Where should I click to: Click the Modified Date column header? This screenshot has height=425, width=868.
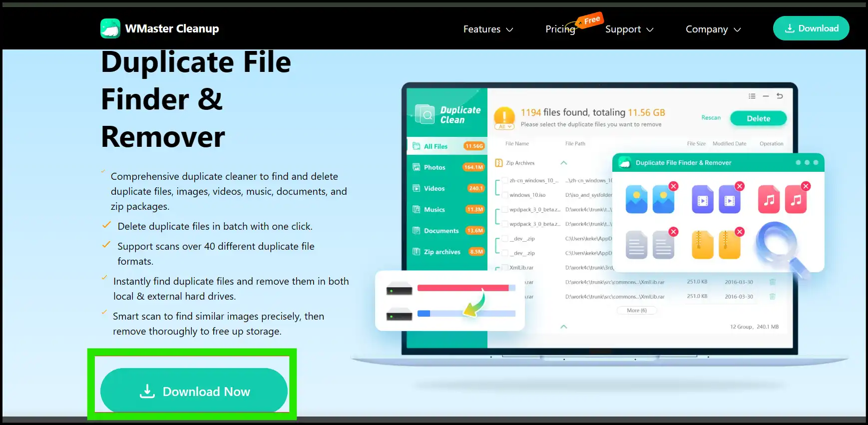[729, 144]
